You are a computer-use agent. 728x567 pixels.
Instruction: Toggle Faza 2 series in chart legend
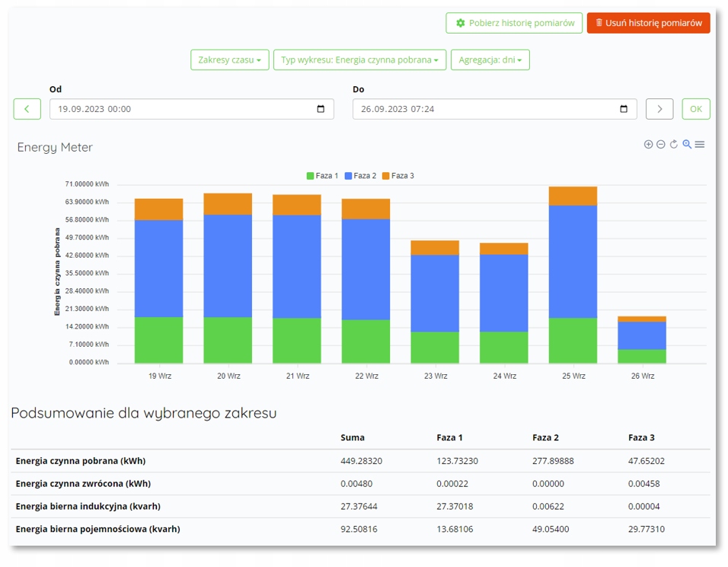click(361, 176)
